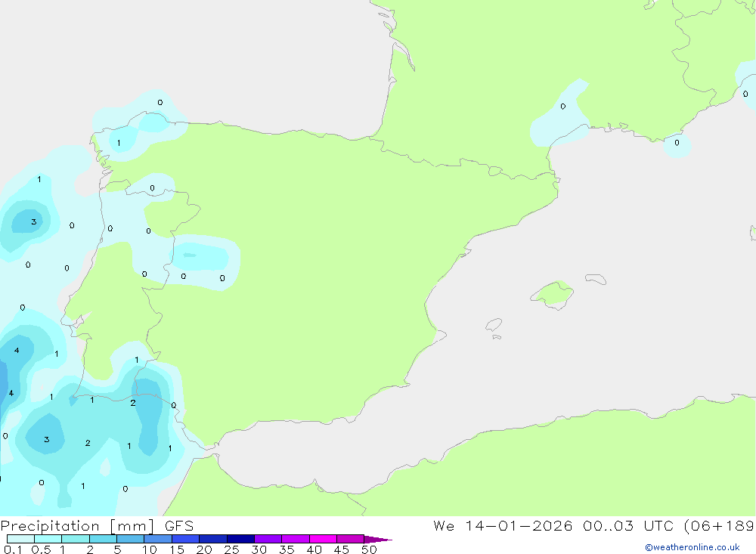The width and height of the screenshot is (756, 554).
Task: Click the legend scale label '0.5'
Action: point(41,549)
